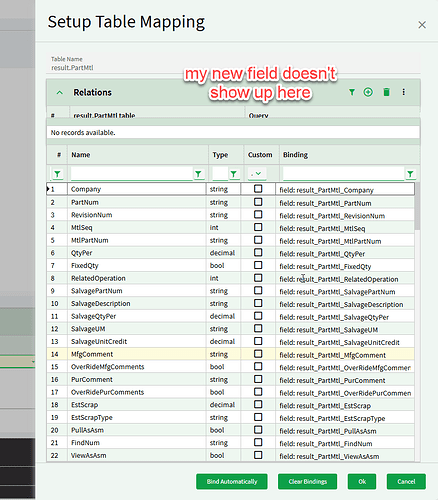Viewport: 438px width, 500px height.
Task: Add a new relation with plus icon
Action: click(368, 92)
